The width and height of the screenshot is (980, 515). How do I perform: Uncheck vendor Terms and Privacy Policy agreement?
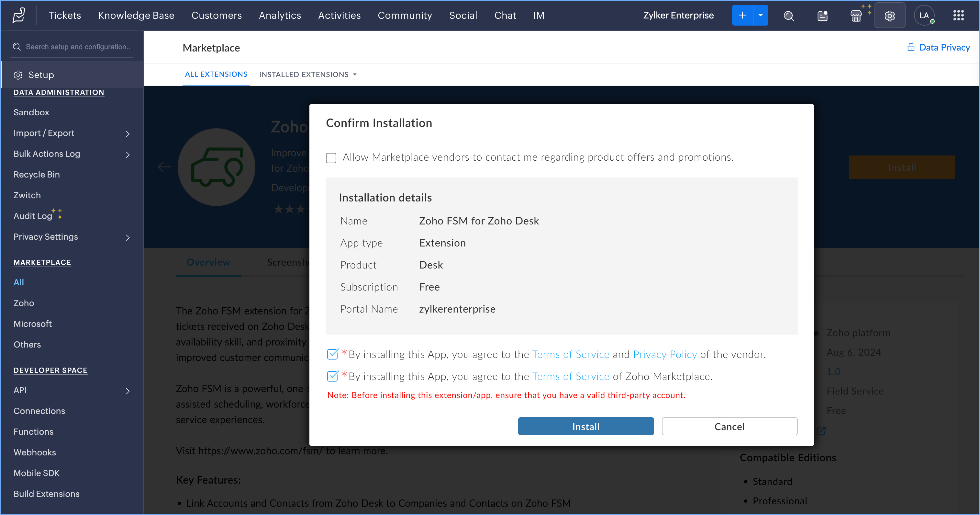click(332, 354)
